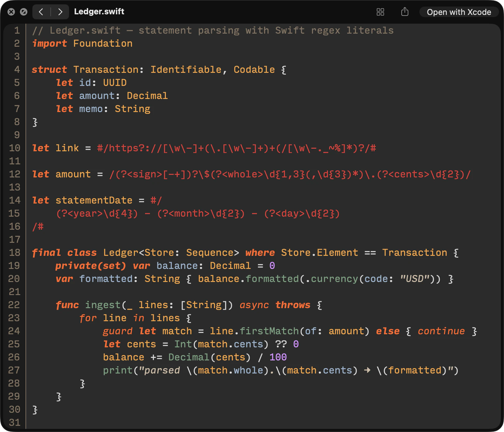Open the grid index sheet view icon
The image size is (504, 432).
pos(380,12)
